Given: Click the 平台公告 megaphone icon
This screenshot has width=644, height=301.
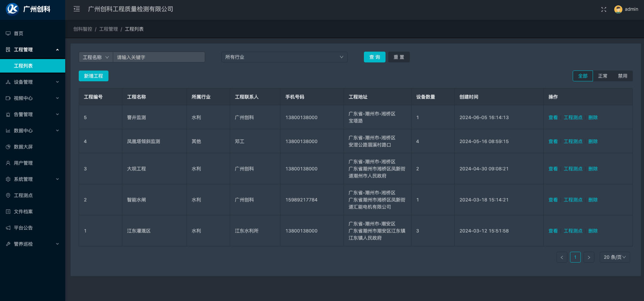Looking at the screenshot, I should (x=8, y=228).
